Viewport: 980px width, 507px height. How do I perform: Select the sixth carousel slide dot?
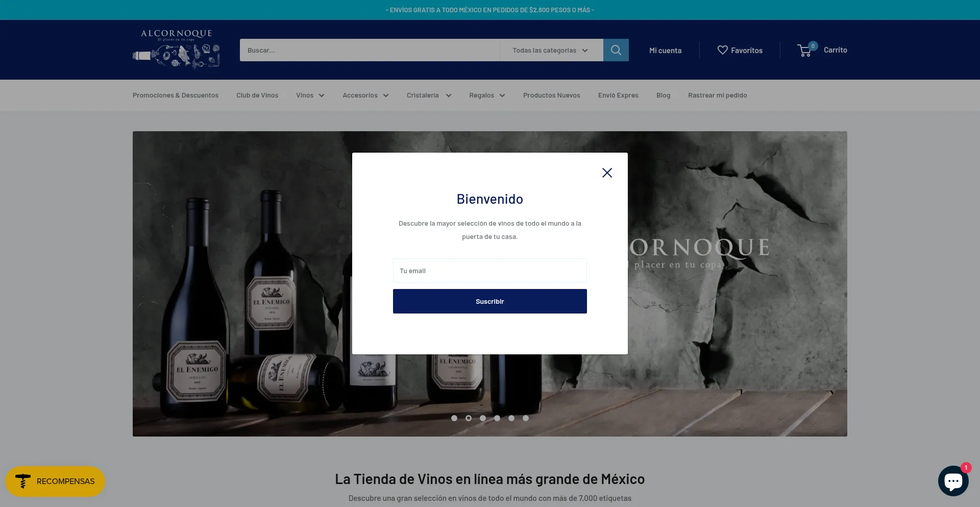[x=526, y=418]
